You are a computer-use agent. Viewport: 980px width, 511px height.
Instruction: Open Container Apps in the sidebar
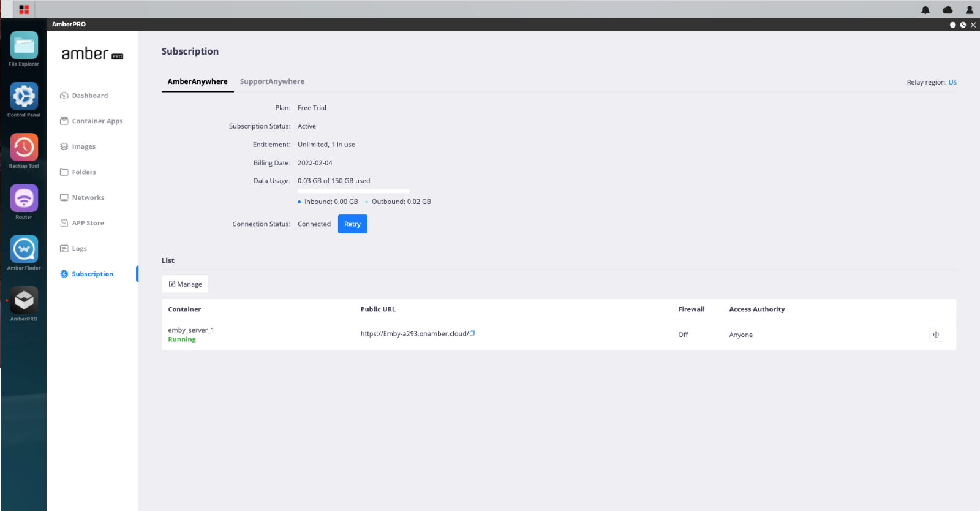pyautogui.click(x=91, y=121)
